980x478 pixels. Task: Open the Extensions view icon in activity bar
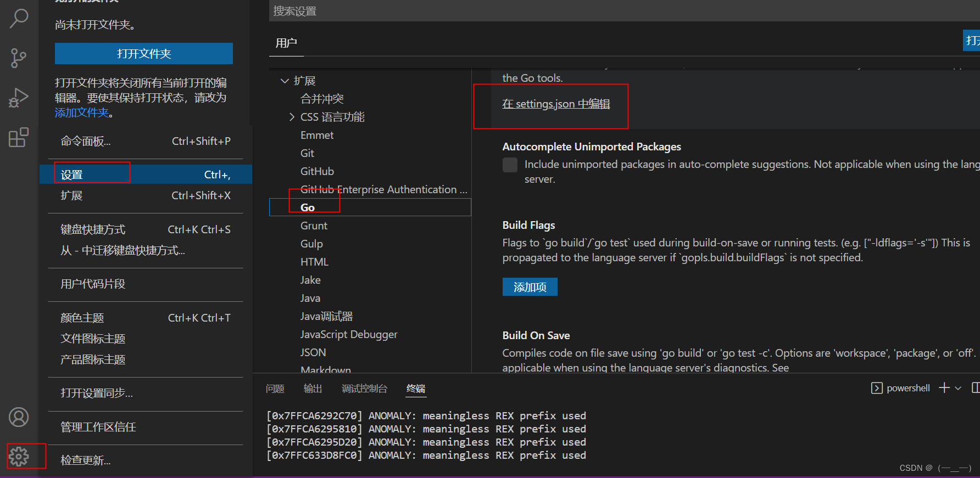(x=19, y=138)
